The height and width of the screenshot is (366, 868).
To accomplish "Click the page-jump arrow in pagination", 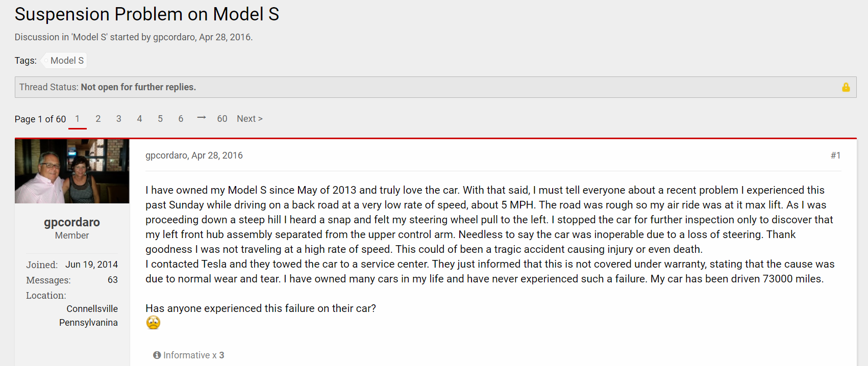I will click(202, 118).
